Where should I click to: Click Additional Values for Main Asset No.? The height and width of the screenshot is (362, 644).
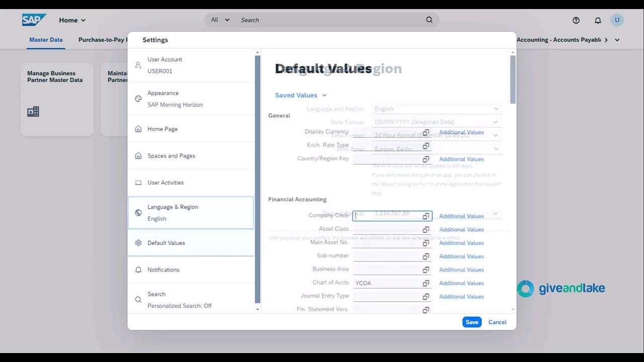(x=461, y=243)
